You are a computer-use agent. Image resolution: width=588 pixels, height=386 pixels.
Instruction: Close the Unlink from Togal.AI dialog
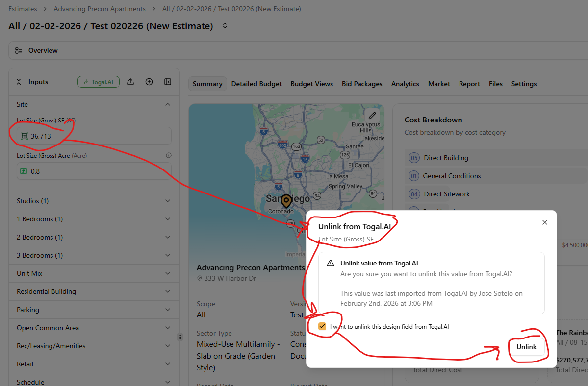point(544,222)
